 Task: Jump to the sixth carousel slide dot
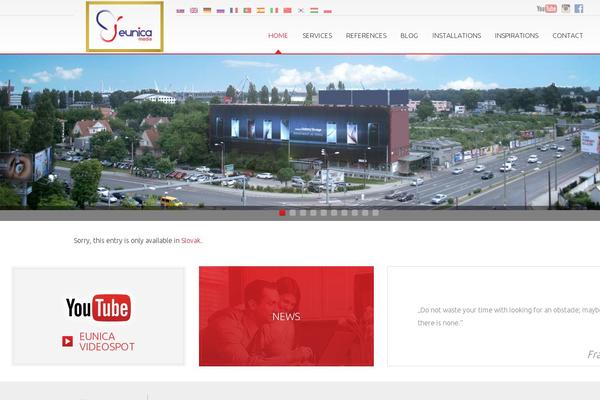[334, 213]
